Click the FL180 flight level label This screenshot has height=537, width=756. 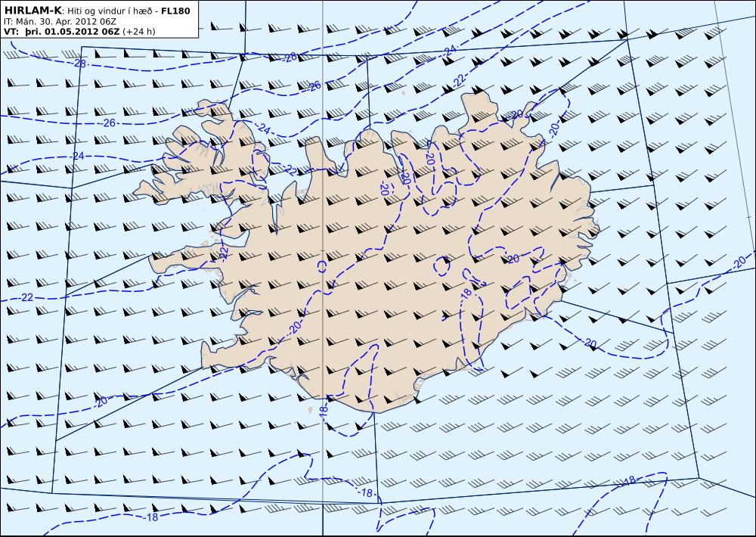coord(175,11)
